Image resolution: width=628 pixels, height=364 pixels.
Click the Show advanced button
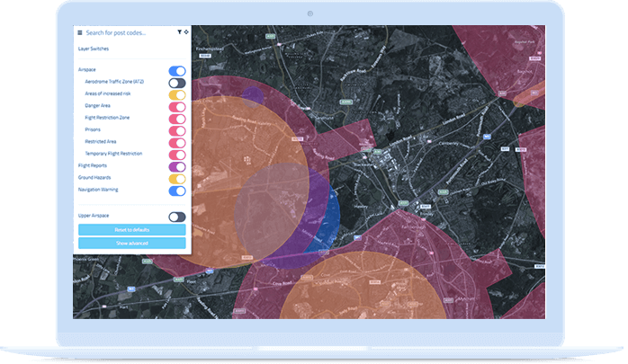pos(131,243)
